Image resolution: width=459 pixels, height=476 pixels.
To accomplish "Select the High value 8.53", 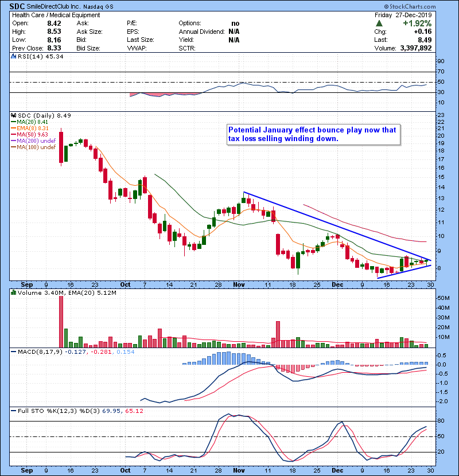I will (x=54, y=32).
